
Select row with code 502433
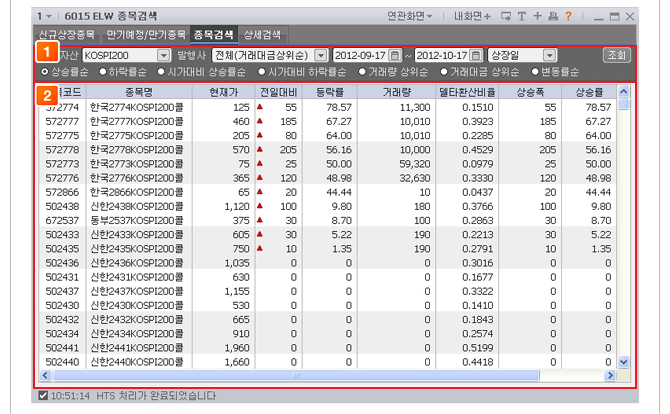pyautogui.click(x=328, y=235)
